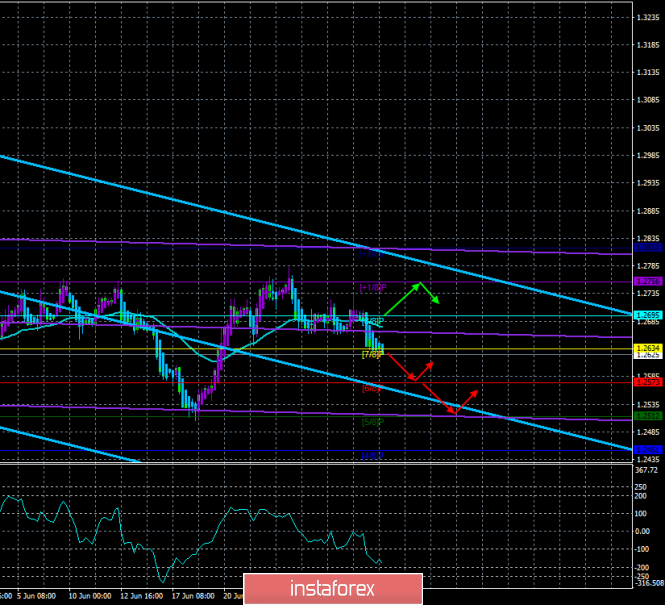Click the 0.00 indicator scale value
This screenshot has height=605, width=665.
coord(643,531)
